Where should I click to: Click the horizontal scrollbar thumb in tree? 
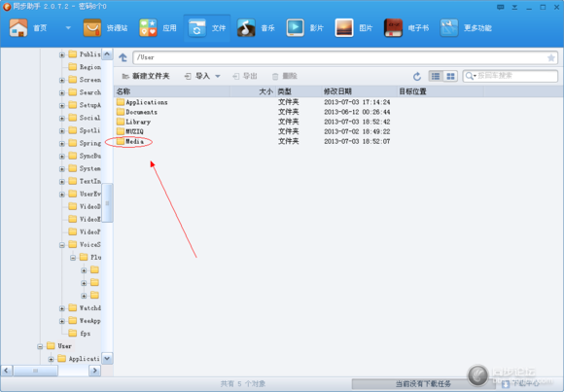35,371
